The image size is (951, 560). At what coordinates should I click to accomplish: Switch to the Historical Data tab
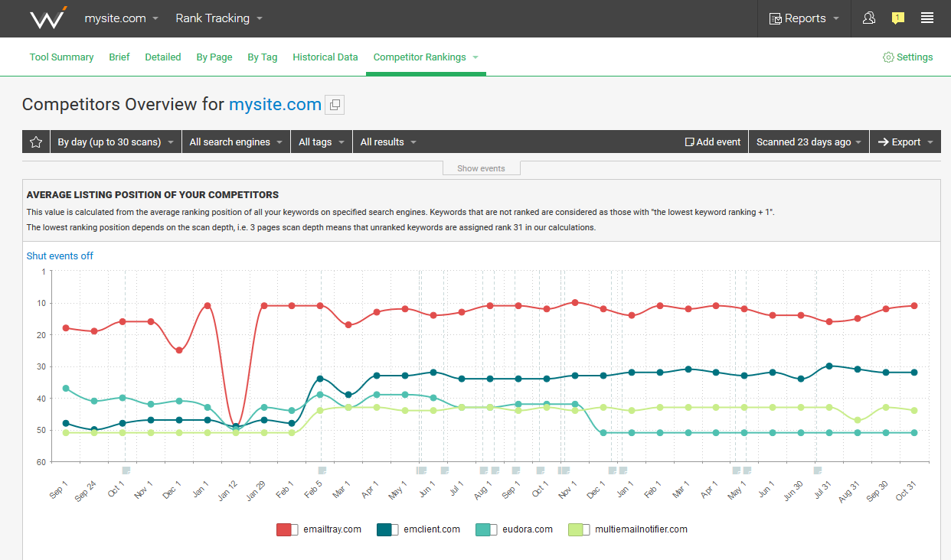coord(325,57)
